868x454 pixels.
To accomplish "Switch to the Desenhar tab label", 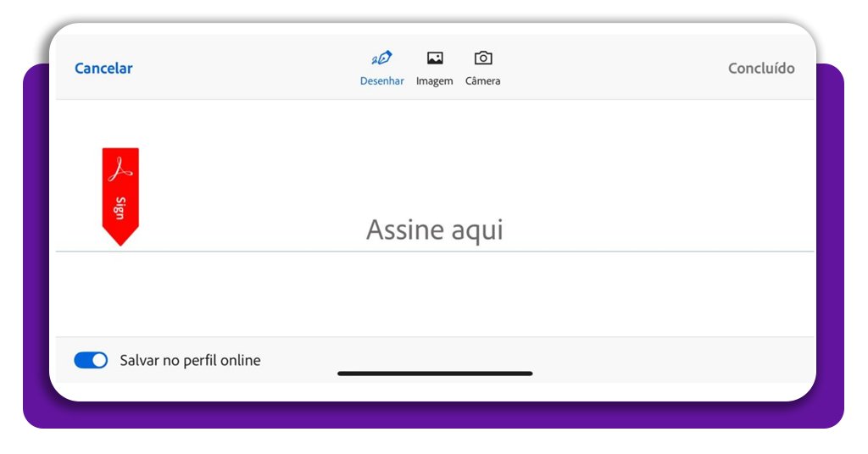I will click(x=382, y=81).
